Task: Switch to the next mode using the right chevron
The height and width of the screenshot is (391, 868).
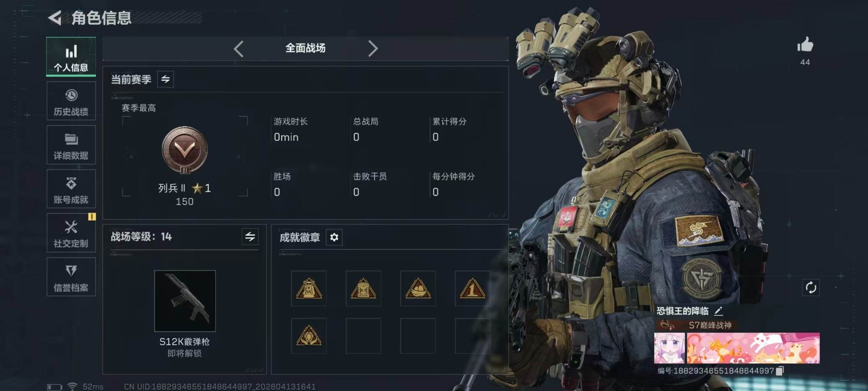Action: point(373,48)
